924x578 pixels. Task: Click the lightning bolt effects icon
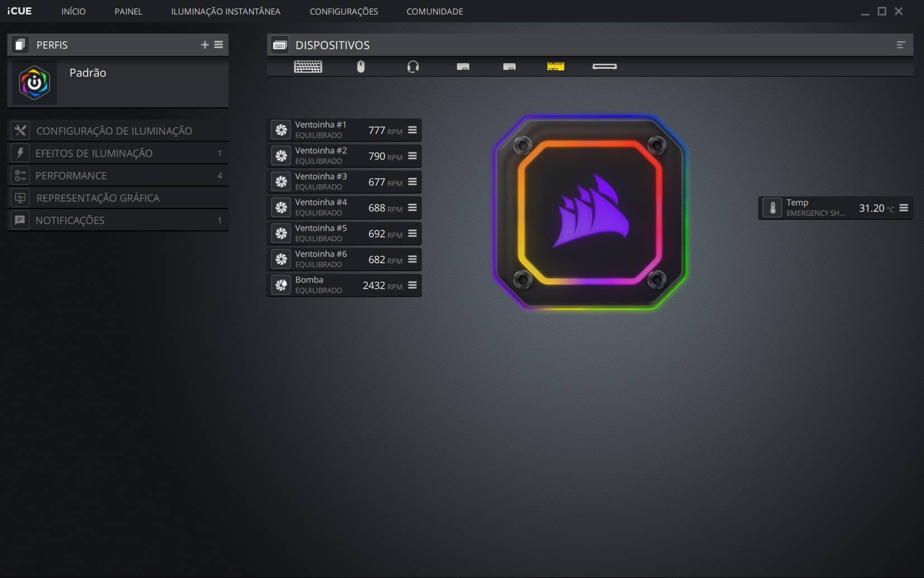[20, 153]
